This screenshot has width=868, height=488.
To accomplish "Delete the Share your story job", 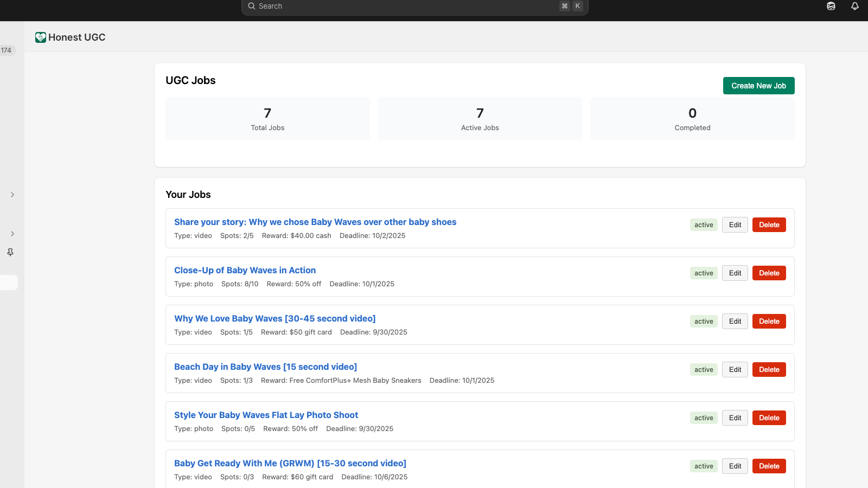I will click(769, 225).
